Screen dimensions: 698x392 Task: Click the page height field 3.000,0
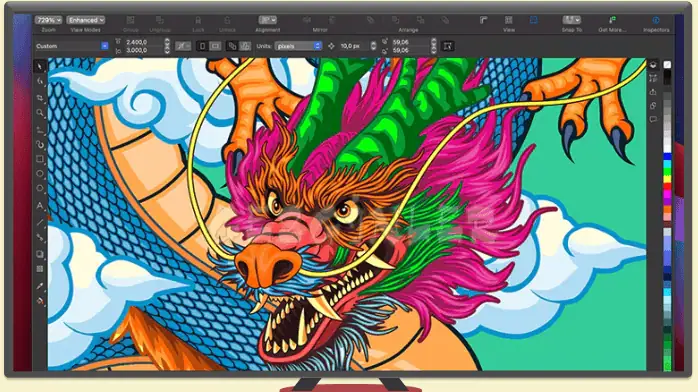[x=143, y=50]
